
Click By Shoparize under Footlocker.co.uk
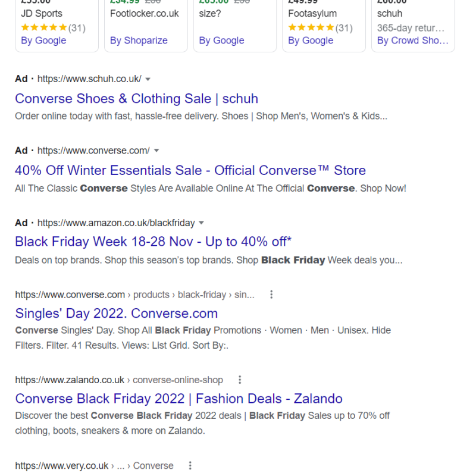(x=139, y=40)
